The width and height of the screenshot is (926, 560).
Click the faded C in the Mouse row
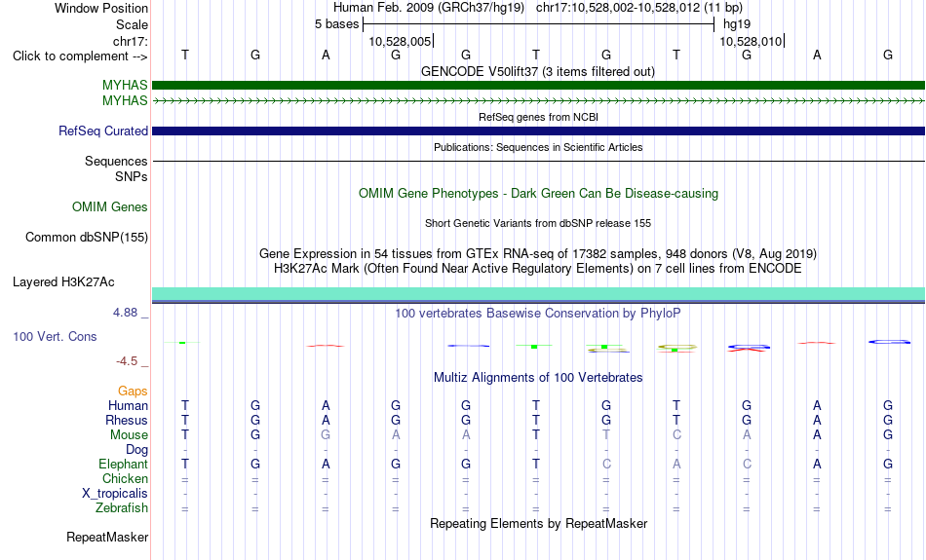click(x=676, y=435)
